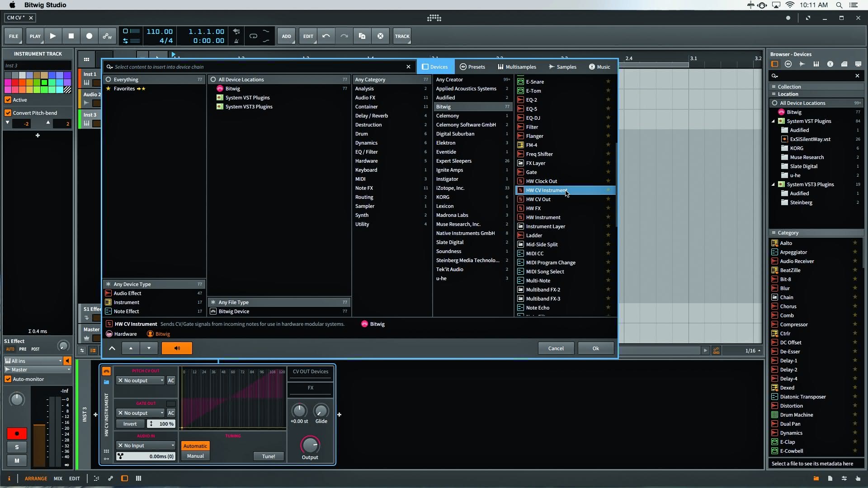Image resolution: width=868 pixels, height=488 pixels.
Task: Select previous item with up arrow in popup
Action: pos(131,348)
